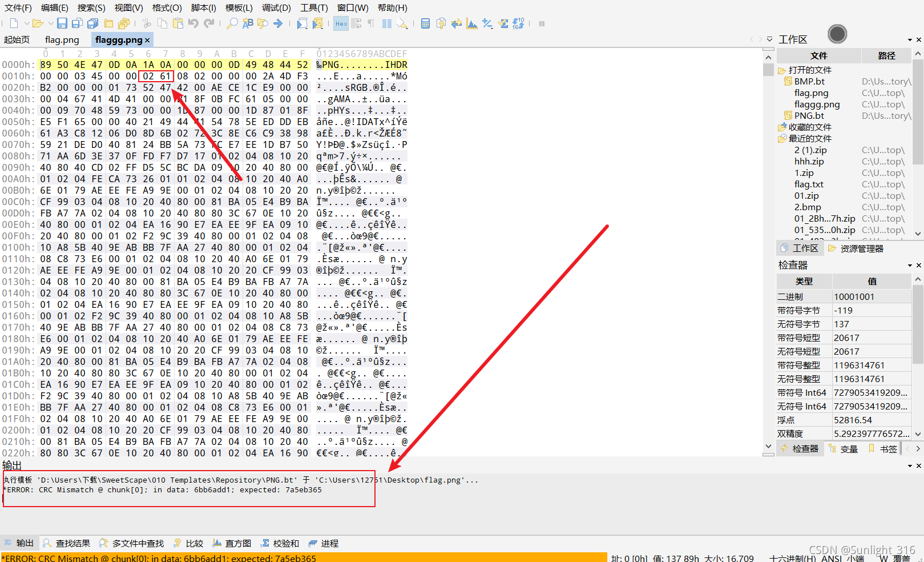This screenshot has height=562, width=924.
Task: Toggle show whitespace pilcrow button
Action: (372, 23)
